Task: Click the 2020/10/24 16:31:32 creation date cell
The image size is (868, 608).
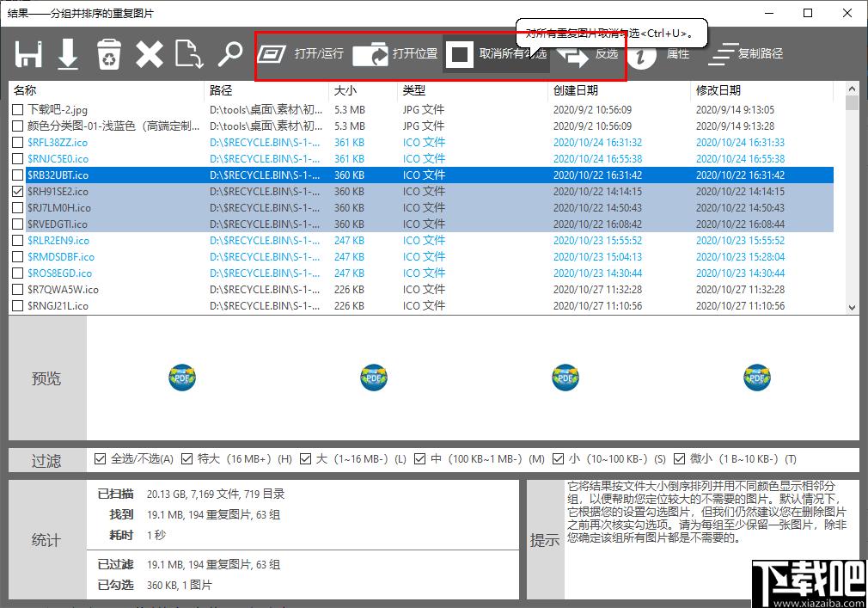Action: point(598,142)
